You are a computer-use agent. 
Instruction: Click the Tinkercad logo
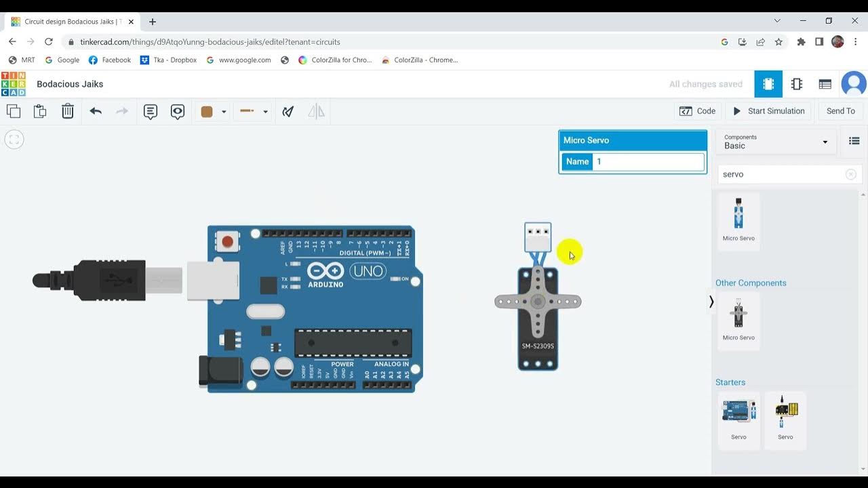click(x=13, y=84)
